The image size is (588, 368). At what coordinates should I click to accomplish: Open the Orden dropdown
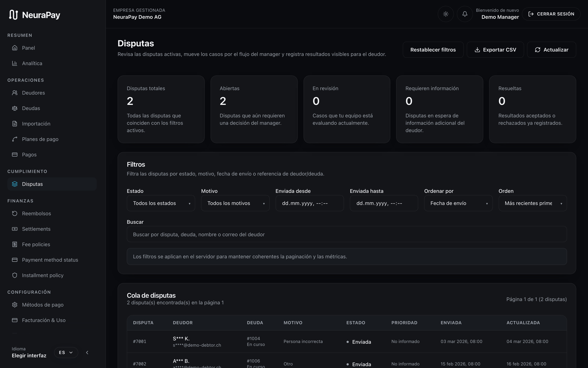pos(533,203)
